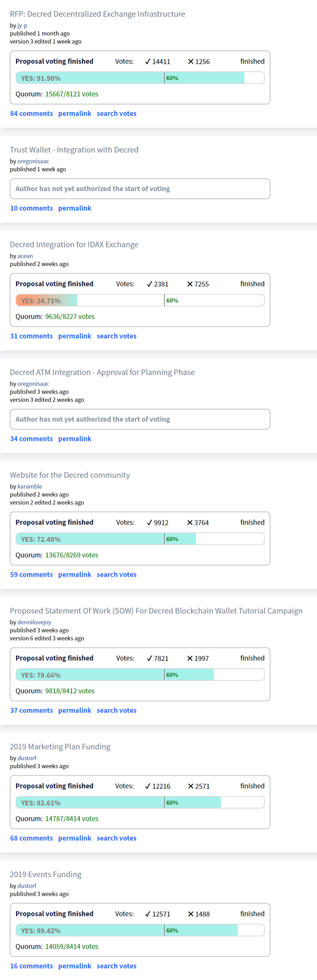Screen dimensions: 317x980
Task: Click permalink next to 37 comments
Action: [x=75, y=710]
